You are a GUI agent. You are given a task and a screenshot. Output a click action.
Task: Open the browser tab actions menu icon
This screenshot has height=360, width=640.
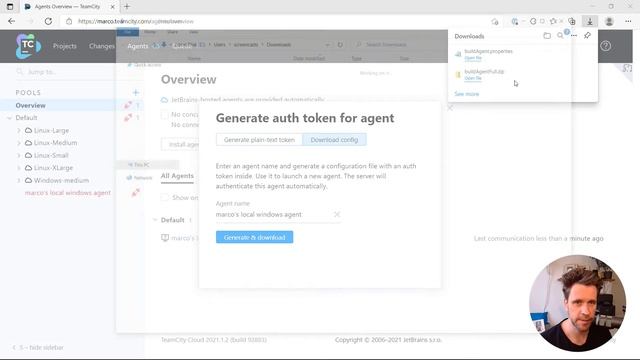click(x=10, y=7)
